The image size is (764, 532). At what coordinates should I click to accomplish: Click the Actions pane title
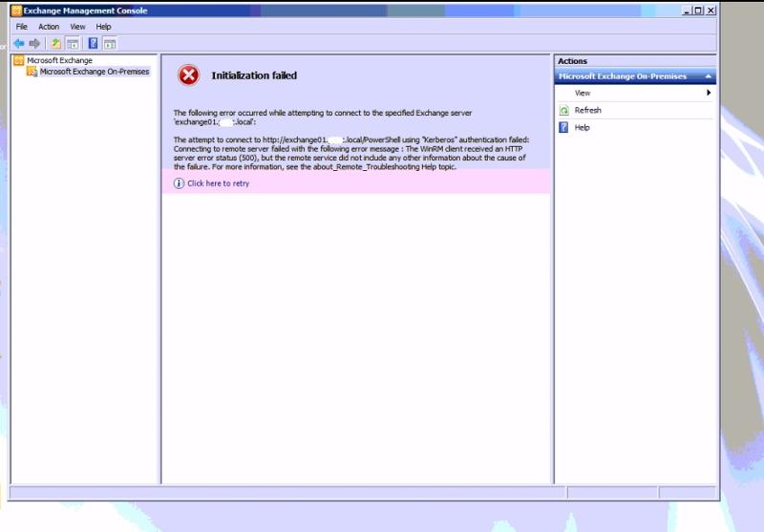pyautogui.click(x=572, y=61)
